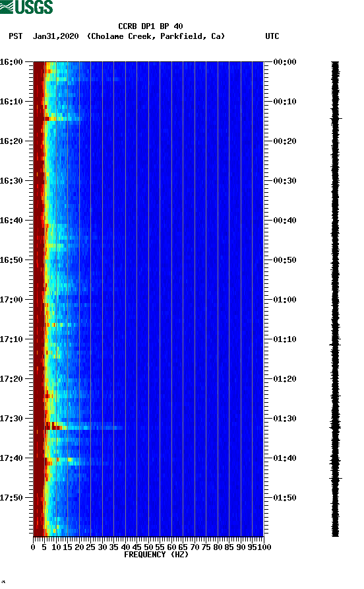364x589 pixels.
Task: Click the 00:00 UTC time label
Action: [285, 62]
